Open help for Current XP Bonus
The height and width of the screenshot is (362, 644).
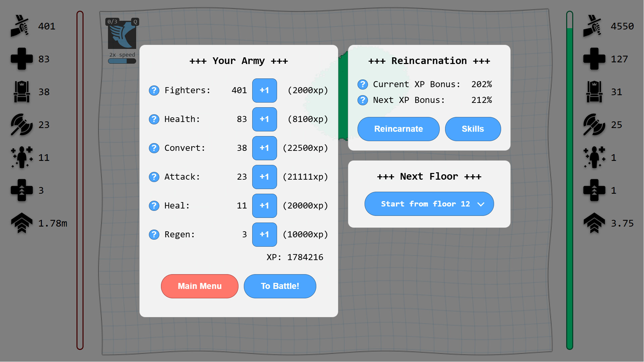coord(363,84)
